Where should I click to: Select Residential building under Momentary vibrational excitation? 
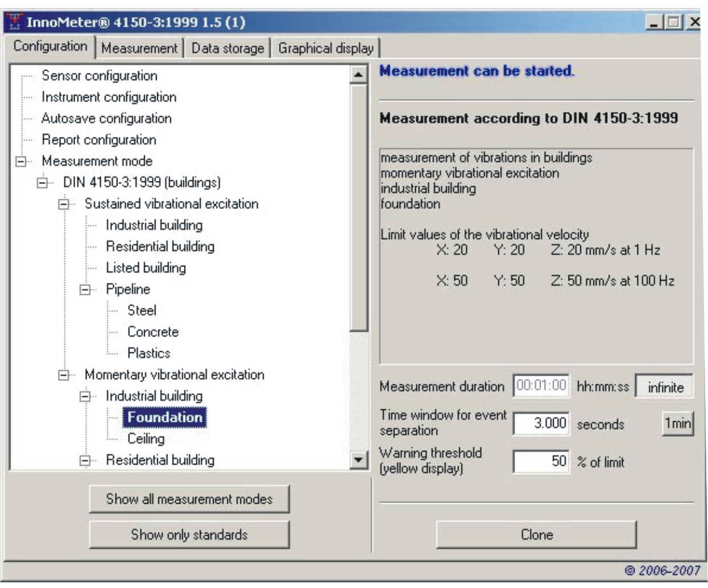click(160, 460)
